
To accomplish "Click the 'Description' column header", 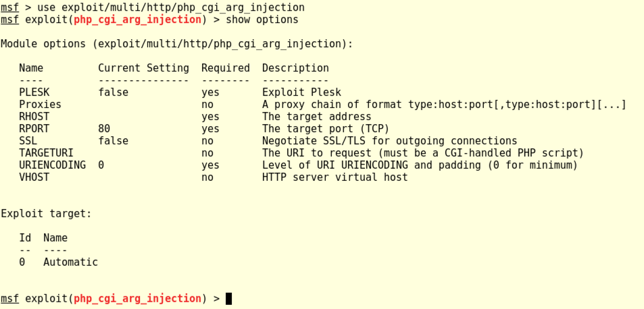I will [x=295, y=68].
